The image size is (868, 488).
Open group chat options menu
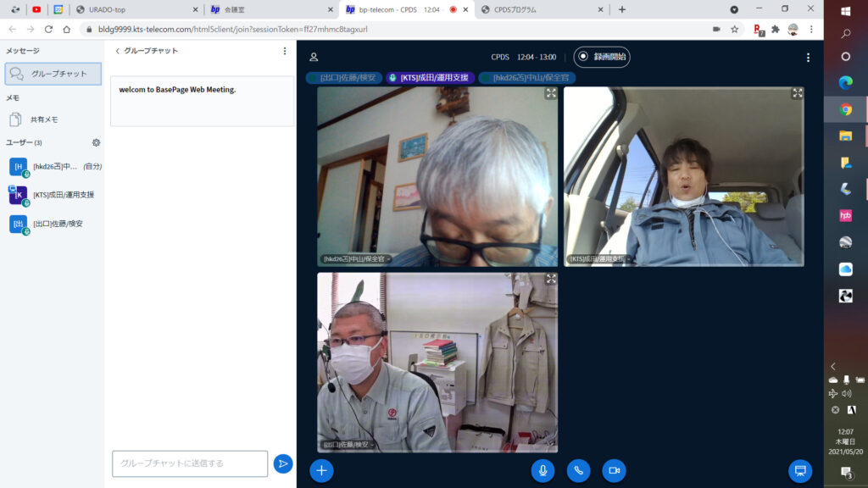point(285,51)
